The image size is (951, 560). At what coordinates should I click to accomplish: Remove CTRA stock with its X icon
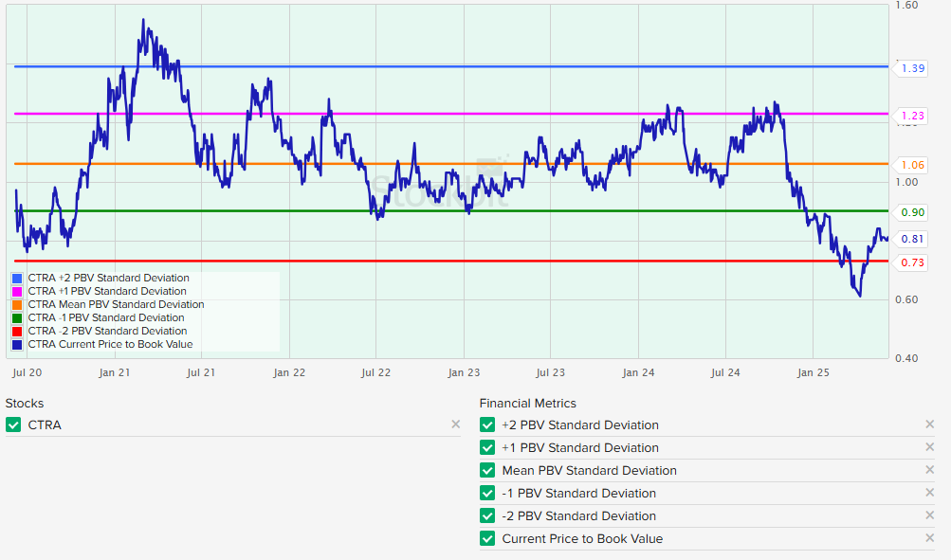456,425
